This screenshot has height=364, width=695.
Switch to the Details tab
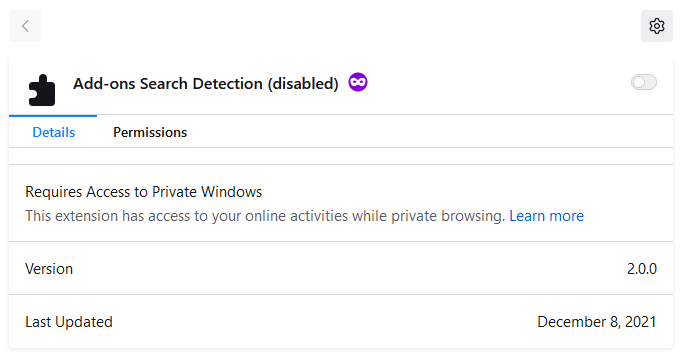[54, 132]
